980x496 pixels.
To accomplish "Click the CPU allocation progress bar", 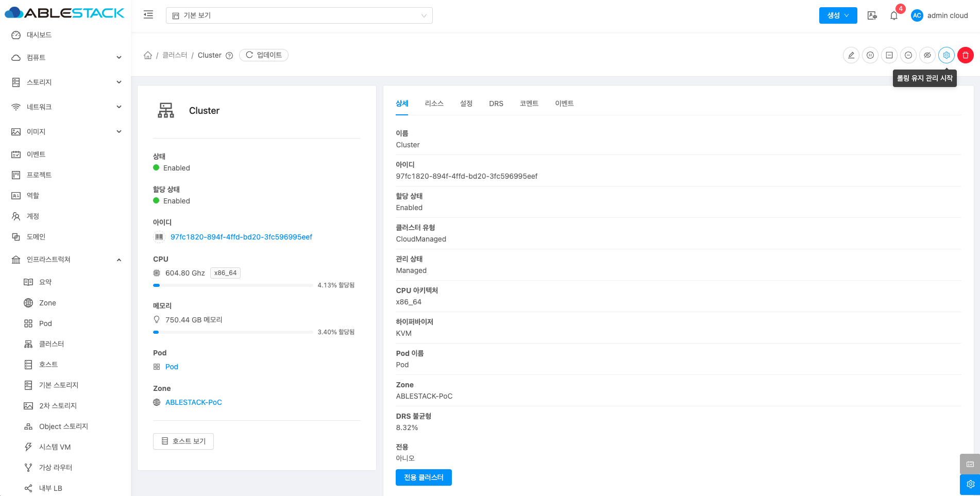I will [x=233, y=285].
